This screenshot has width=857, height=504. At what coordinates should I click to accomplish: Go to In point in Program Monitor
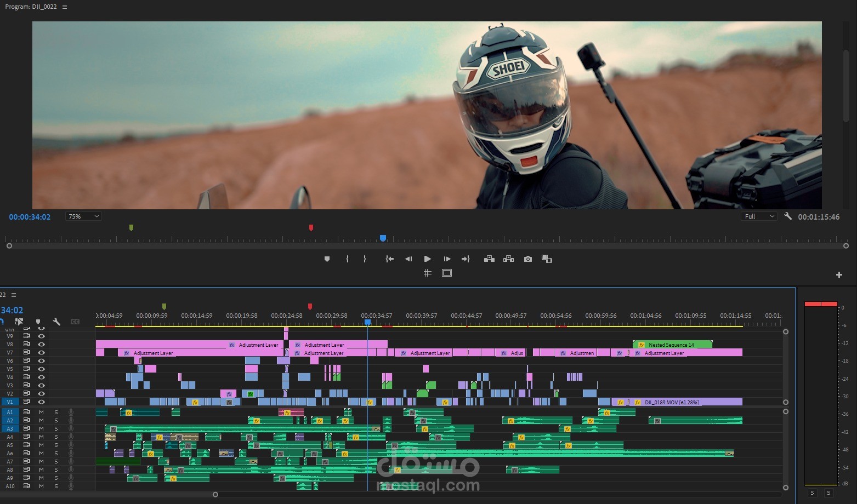[389, 259]
